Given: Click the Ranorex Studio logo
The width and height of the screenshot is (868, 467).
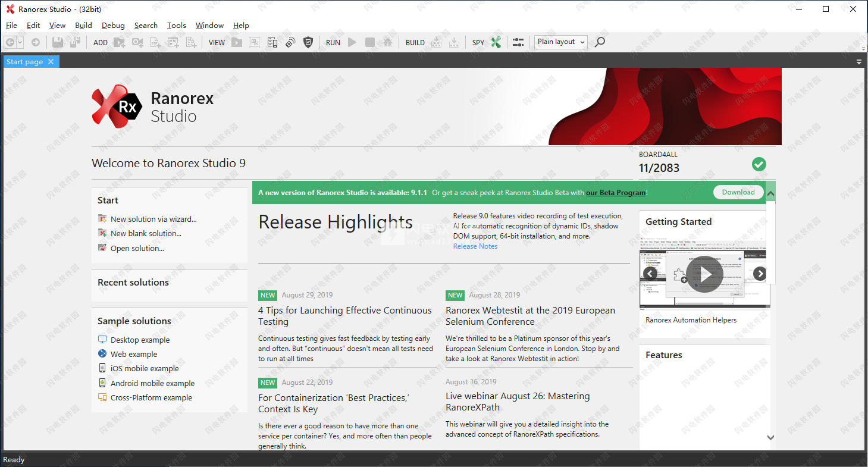Looking at the screenshot, I should [x=153, y=106].
